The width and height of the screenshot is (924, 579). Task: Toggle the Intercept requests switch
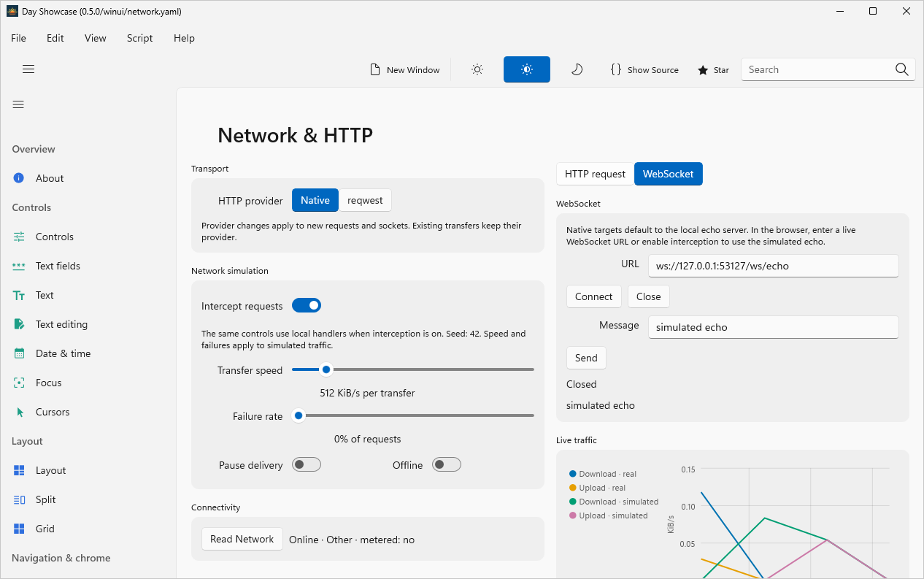pos(307,305)
